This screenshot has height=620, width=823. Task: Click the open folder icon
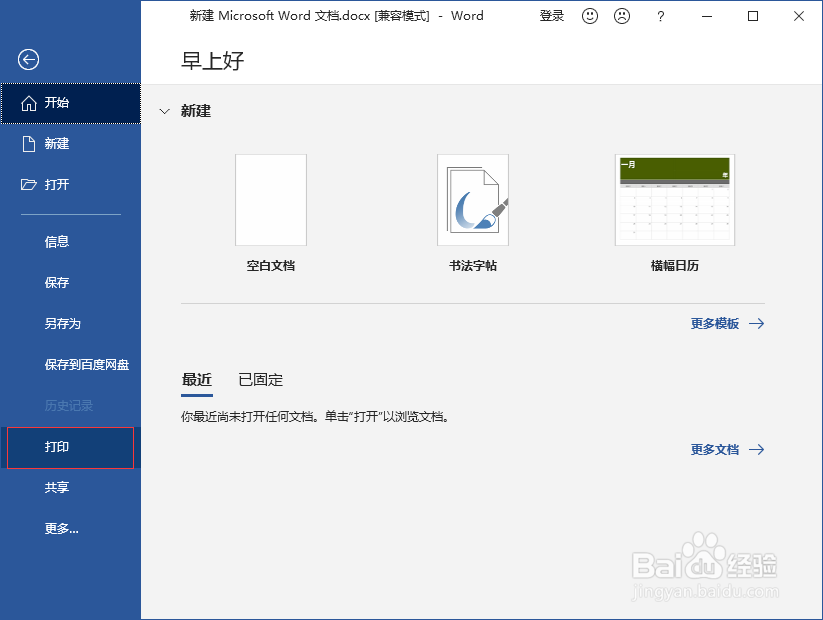coord(28,184)
